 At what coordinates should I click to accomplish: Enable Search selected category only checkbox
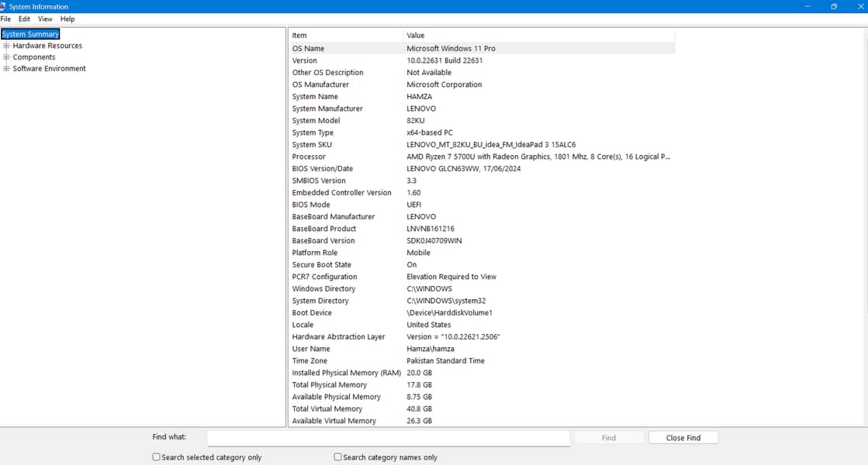click(157, 457)
